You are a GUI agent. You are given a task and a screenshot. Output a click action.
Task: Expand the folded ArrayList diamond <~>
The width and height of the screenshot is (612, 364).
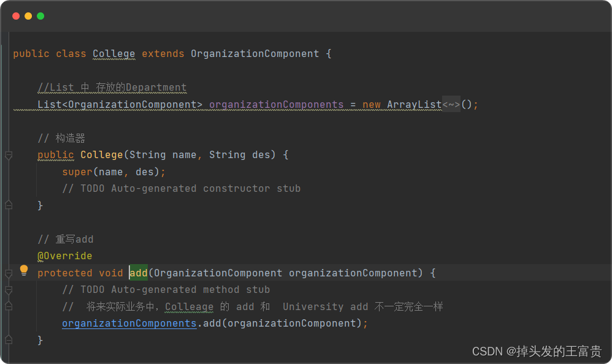[451, 104]
